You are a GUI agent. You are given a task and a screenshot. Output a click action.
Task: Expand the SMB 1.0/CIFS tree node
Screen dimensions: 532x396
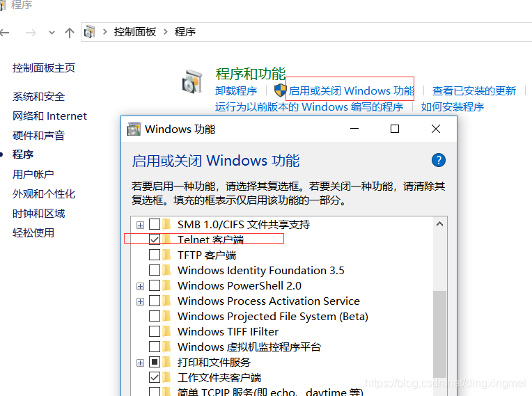(x=140, y=225)
